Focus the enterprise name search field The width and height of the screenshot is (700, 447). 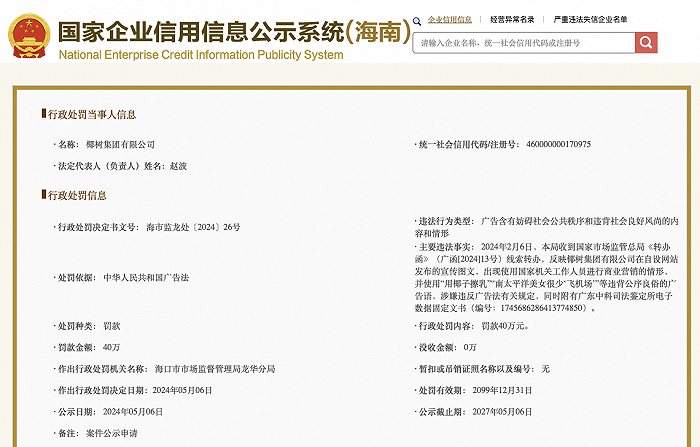point(524,43)
